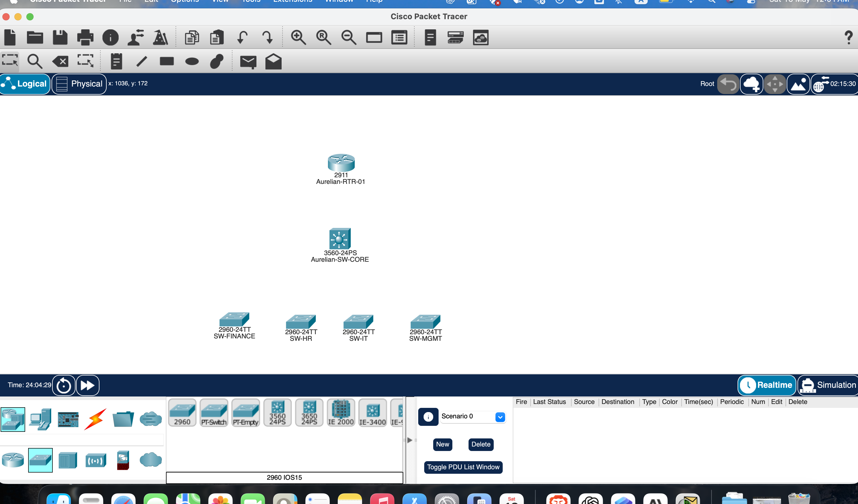Reset zoom with the R magnifier
The width and height of the screenshot is (858, 504).
point(324,37)
